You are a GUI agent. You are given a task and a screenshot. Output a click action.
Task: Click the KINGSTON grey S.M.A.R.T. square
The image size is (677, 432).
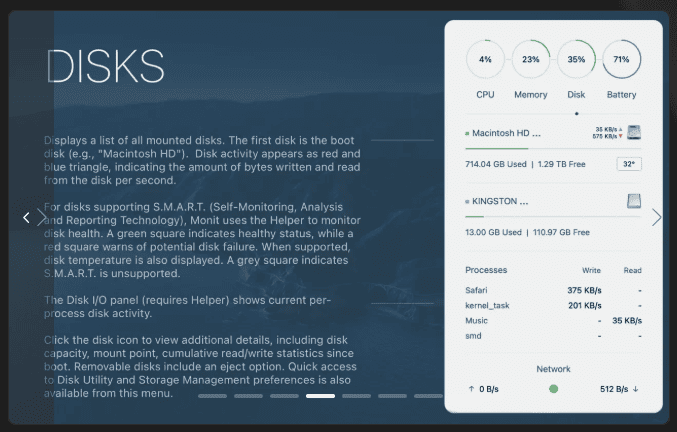[467, 202]
